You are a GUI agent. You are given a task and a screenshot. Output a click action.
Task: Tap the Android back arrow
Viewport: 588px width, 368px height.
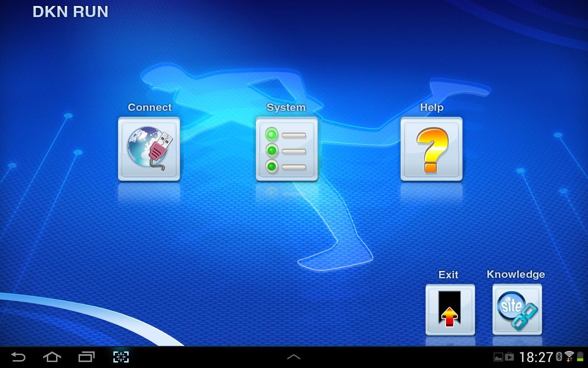point(18,357)
